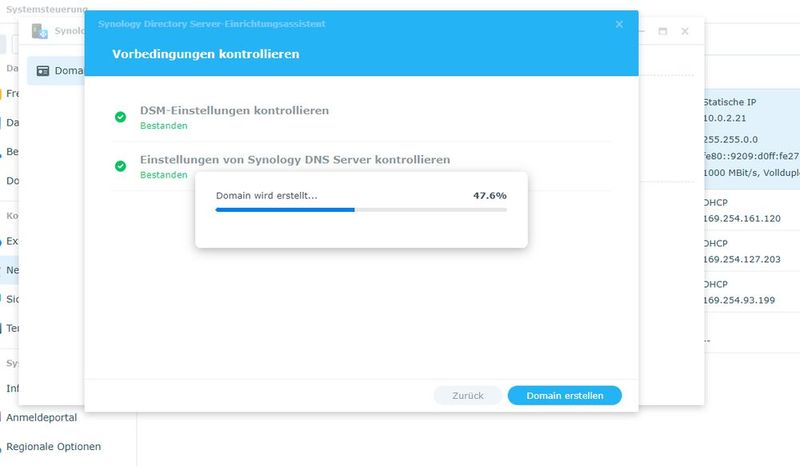Click the subnet mask 255.255.0.0
Screen dimensions: 800x466
[730, 139]
